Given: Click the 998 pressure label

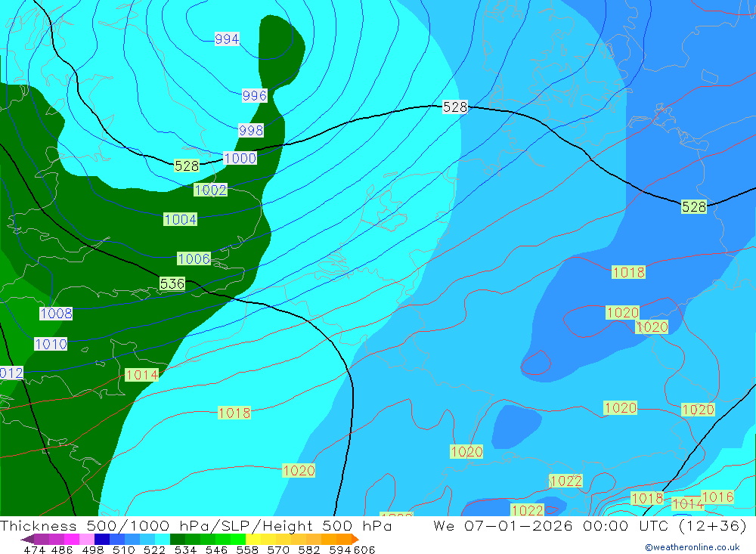Looking at the screenshot, I should tap(251, 130).
